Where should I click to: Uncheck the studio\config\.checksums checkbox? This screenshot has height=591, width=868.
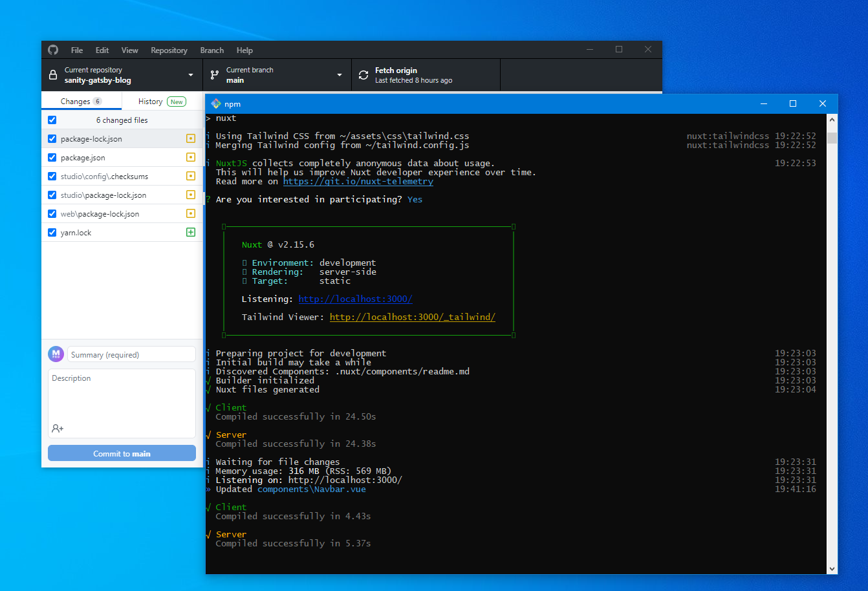pyautogui.click(x=52, y=176)
